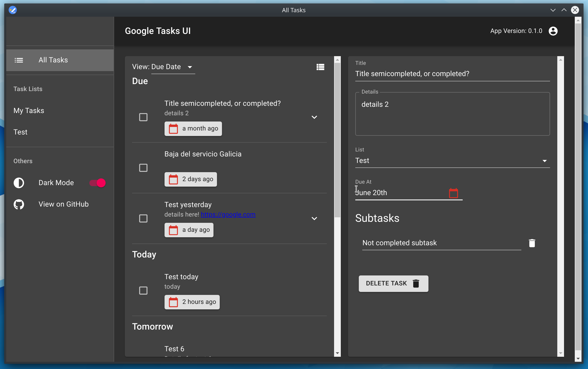Image resolution: width=588 pixels, height=369 pixels.
Task: Edit the 'Not completed subtask' text field
Action: pos(441,243)
